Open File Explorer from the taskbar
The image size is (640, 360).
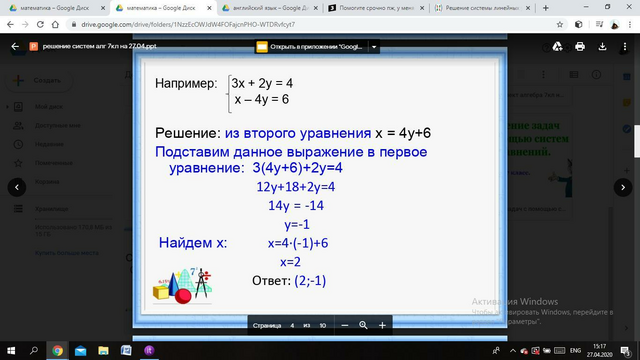tap(103, 351)
